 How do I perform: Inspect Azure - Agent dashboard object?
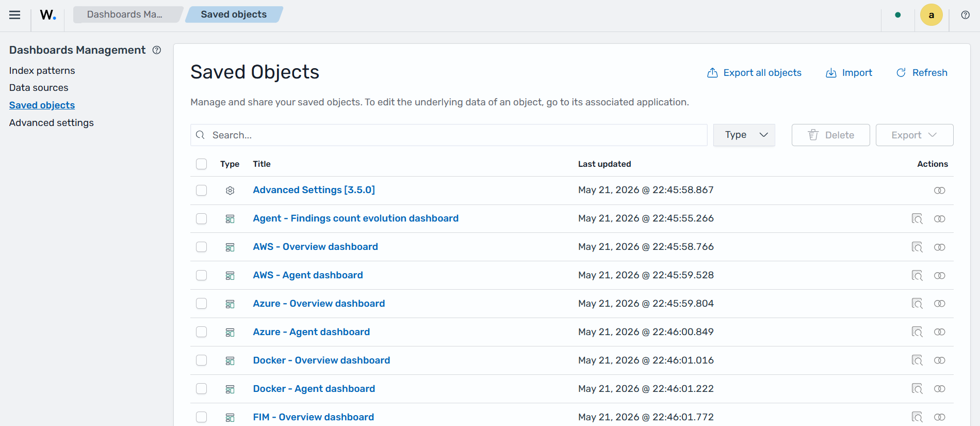[x=917, y=332]
